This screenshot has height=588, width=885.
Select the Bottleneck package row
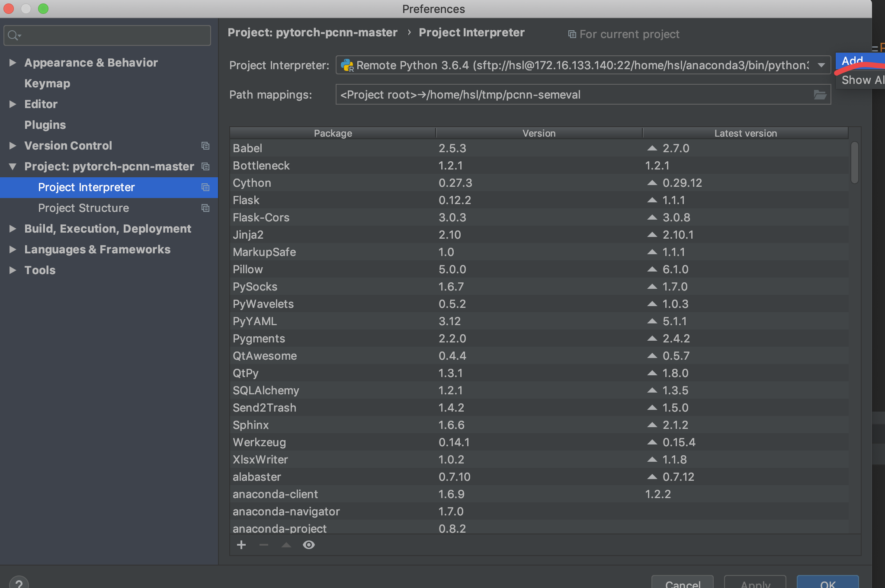539,166
